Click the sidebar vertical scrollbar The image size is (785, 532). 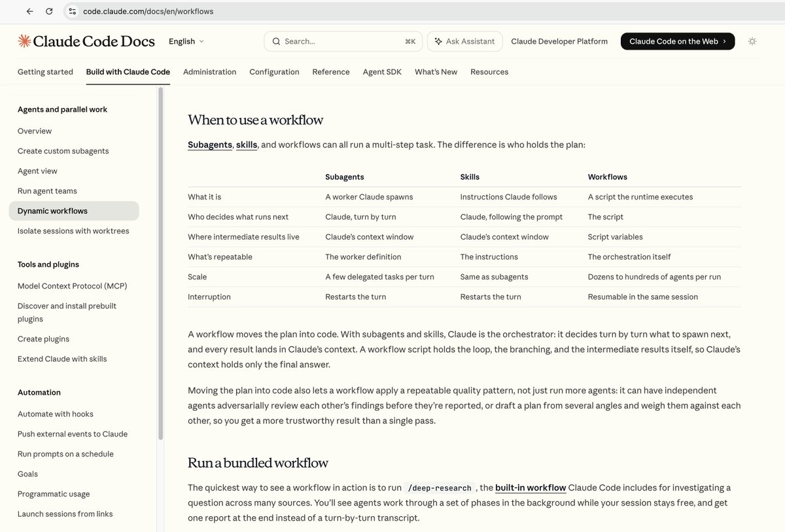161,263
